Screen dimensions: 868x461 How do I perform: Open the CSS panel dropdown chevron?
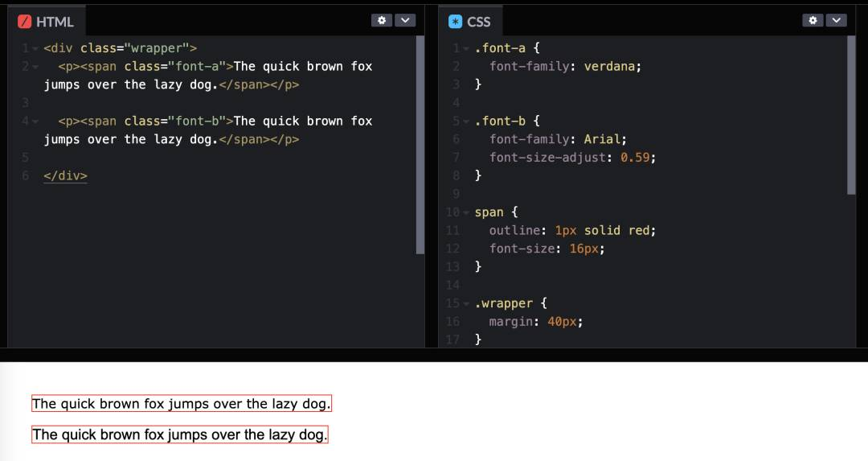837,20
